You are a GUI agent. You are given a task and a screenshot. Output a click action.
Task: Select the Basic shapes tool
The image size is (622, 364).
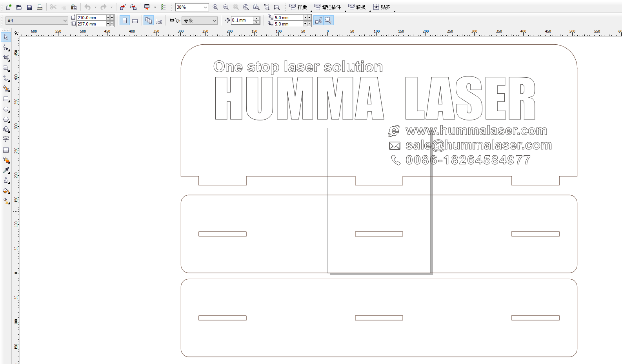(6, 129)
